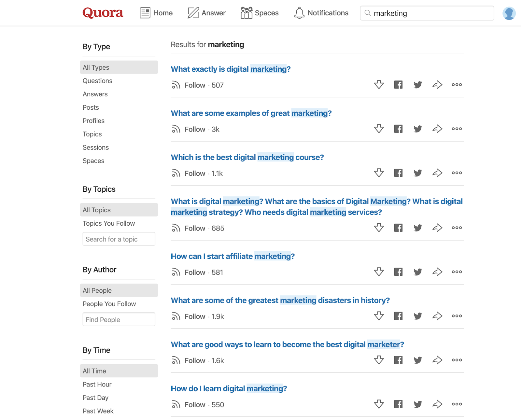The height and width of the screenshot is (420, 521).
Task: Share 'examples of great marketing' on Facebook
Action: [x=398, y=129]
